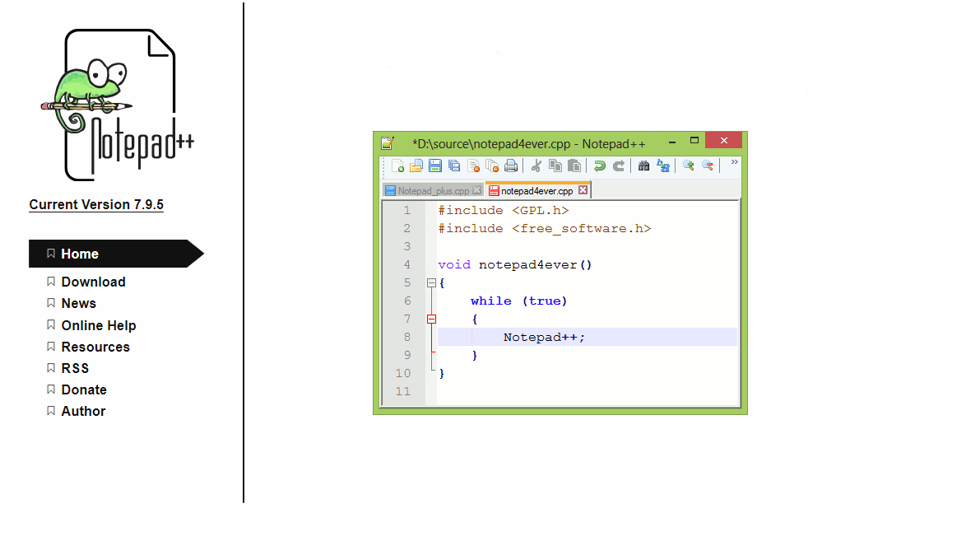Screen dimensions: 980x541
Task: Close the Notepad++ window with red X
Action: [724, 140]
